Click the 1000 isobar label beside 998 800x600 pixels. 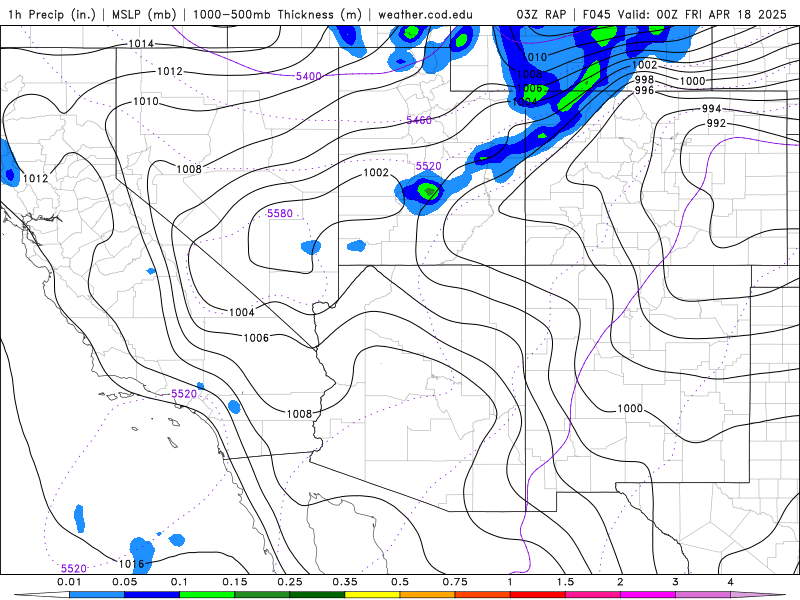692,81
